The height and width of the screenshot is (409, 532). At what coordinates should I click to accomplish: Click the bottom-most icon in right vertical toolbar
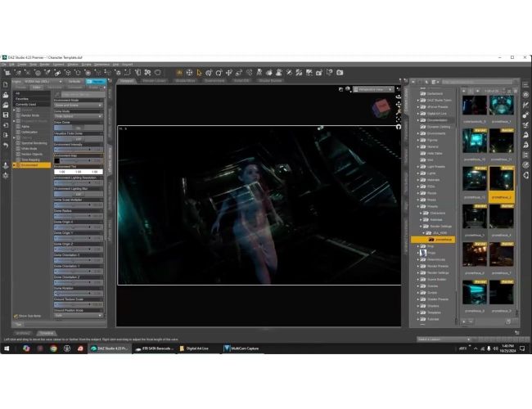525,175
